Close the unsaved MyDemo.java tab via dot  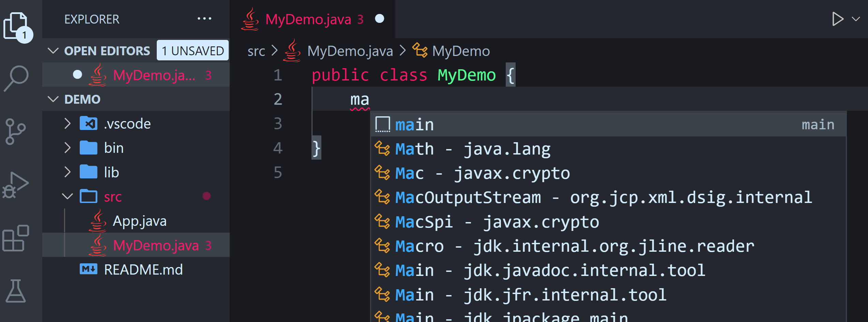point(380,19)
